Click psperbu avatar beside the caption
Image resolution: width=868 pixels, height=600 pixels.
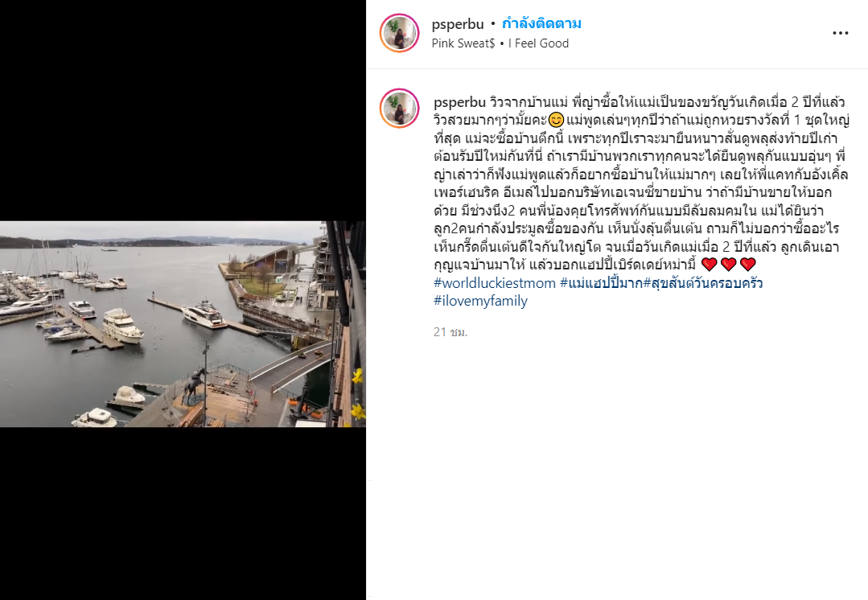[x=399, y=108]
